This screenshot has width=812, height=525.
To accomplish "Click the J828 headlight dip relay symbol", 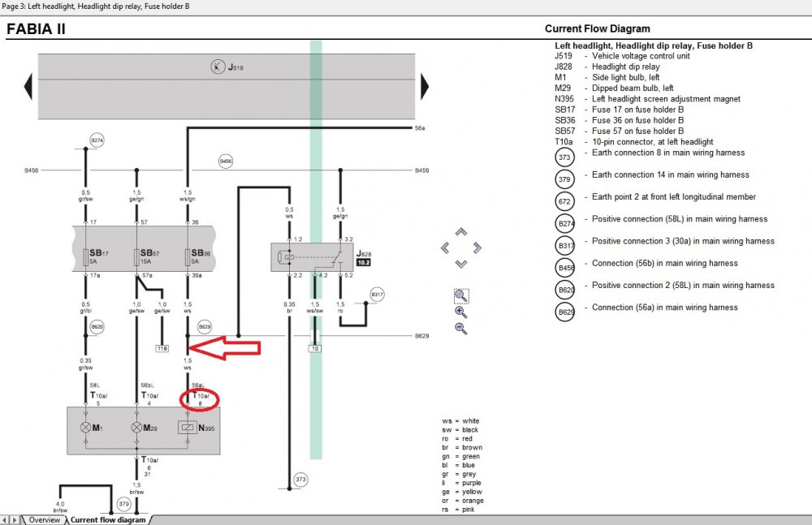I will click(x=313, y=257).
